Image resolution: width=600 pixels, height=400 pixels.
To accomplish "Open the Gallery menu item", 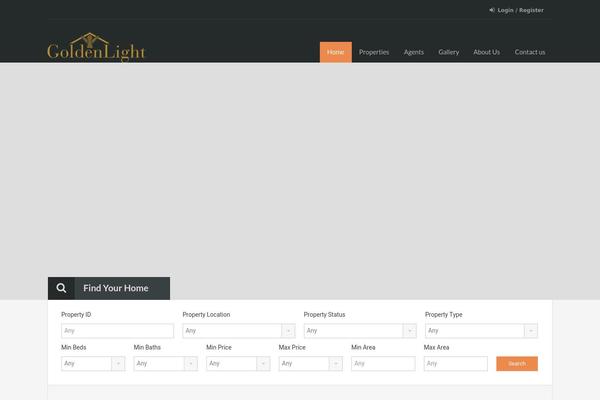I will pos(448,52).
